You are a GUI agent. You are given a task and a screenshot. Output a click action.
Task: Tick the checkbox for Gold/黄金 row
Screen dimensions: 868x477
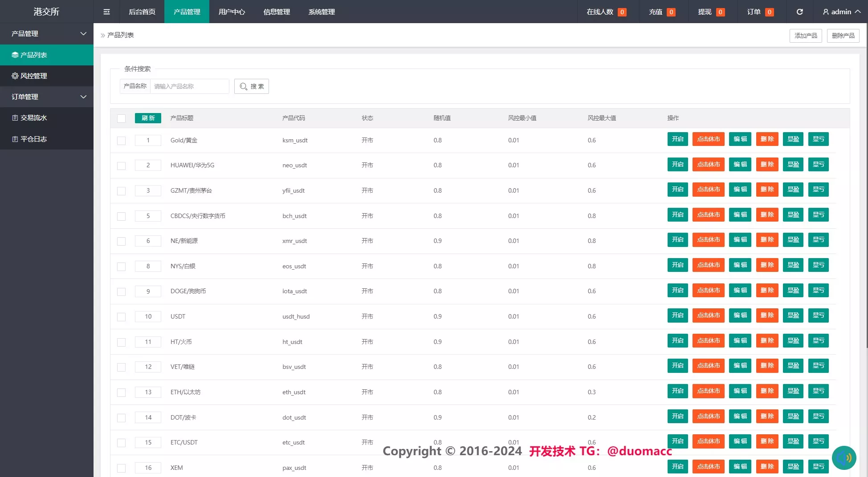[121, 141]
